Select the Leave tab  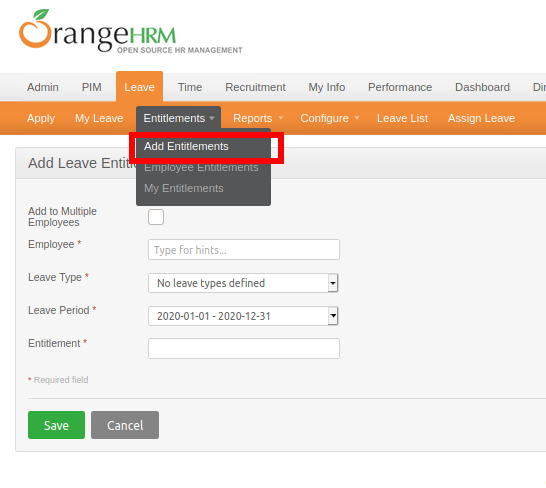139,87
